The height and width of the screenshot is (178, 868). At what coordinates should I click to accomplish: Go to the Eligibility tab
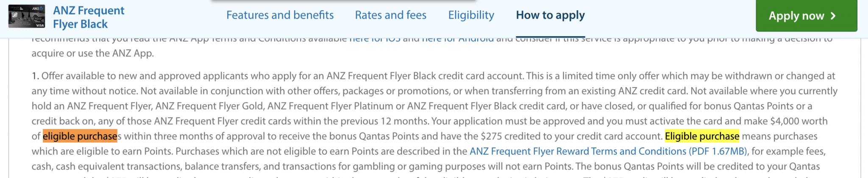tap(471, 15)
